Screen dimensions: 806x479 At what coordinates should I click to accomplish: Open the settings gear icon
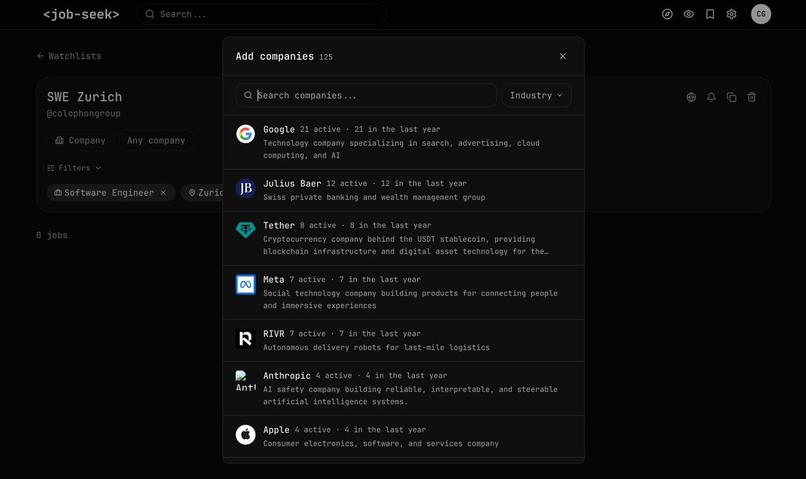tap(731, 14)
